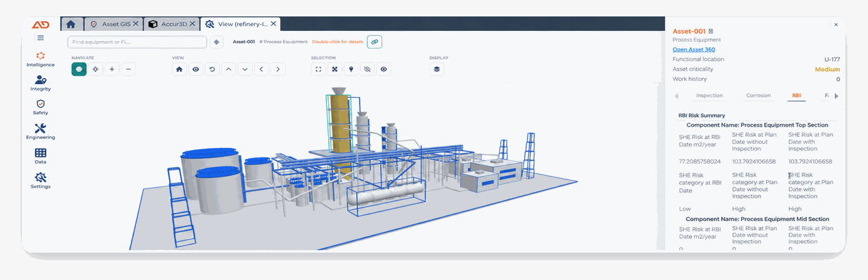Click the Asset-001 label in the toolbar
Image resolution: width=868 pixels, height=280 pixels.
pyautogui.click(x=244, y=42)
